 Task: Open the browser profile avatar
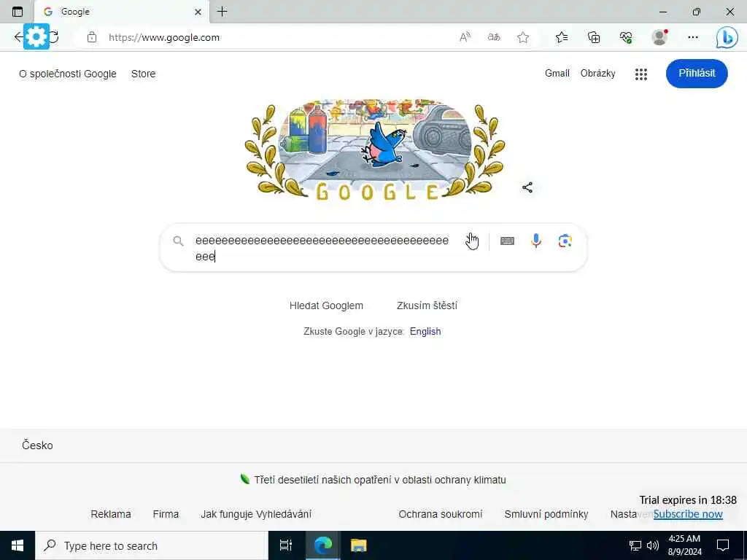pyautogui.click(x=659, y=37)
